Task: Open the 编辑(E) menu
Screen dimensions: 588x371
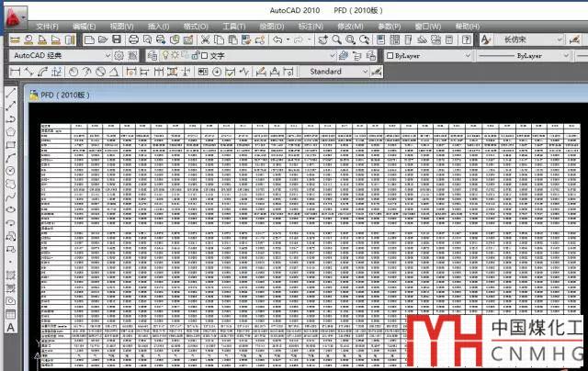Action: pos(85,27)
